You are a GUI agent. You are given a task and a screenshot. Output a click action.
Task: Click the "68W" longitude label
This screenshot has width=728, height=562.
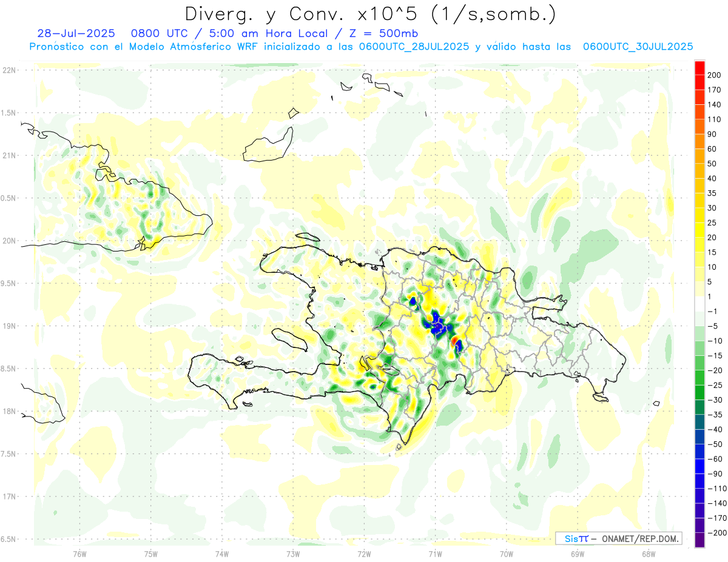click(x=648, y=554)
